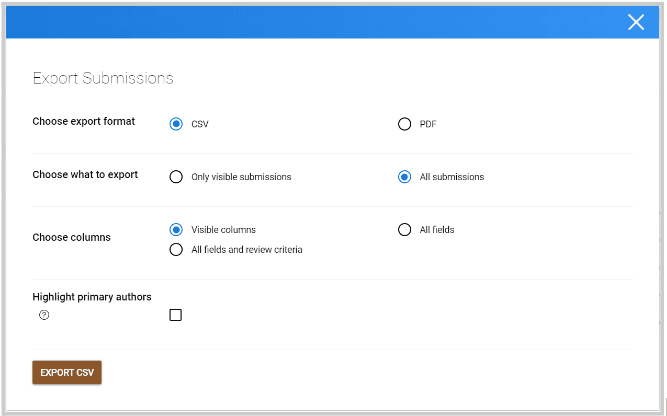
Task: Enable the Highlight primary authors checkbox
Action: tap(176, 315)
